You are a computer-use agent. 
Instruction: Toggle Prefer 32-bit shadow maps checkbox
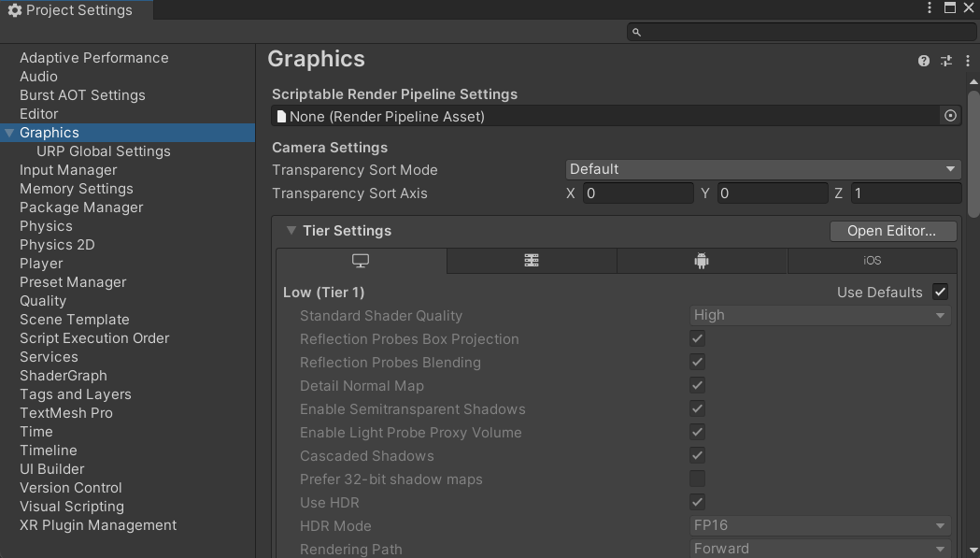pos(698,479)
